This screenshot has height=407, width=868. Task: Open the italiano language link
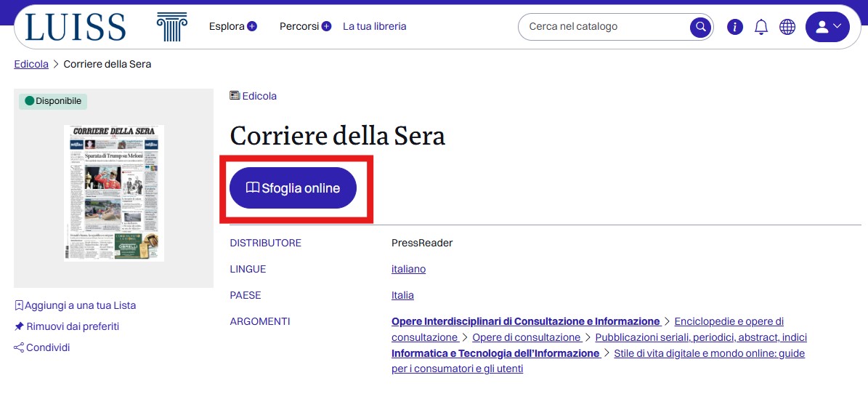(408, 269)
